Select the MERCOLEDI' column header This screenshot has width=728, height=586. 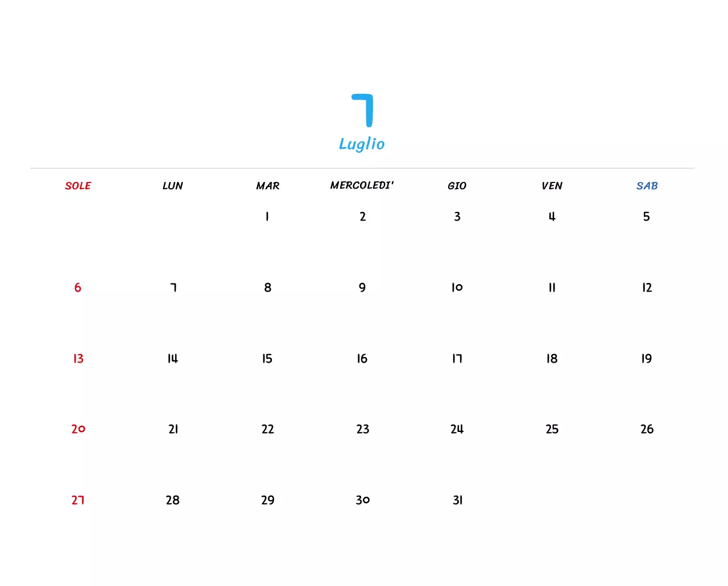tap(362, 185)
